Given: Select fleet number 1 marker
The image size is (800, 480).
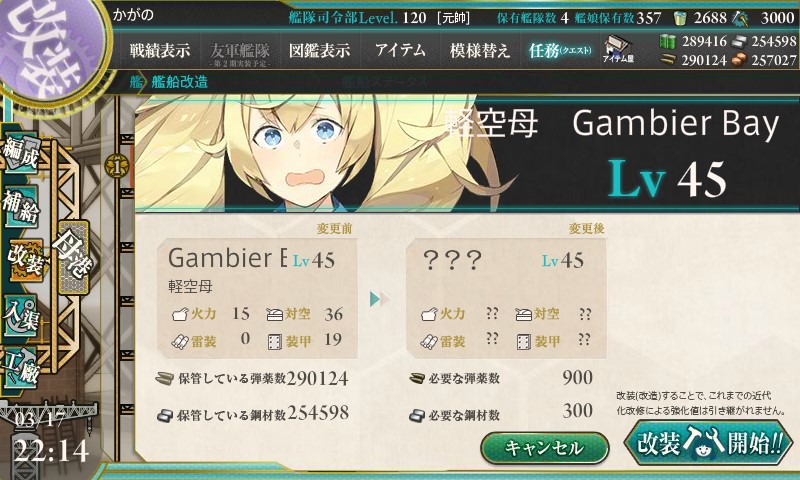Looking at the screenshot, I should pyautogui.click(x=117, y=166).
